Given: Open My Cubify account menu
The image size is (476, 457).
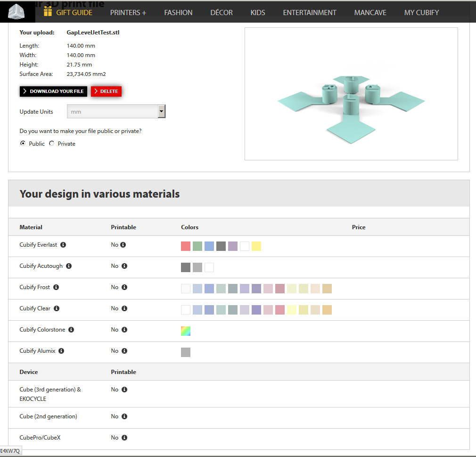Looking at the screenshot, I should point(422,13).
